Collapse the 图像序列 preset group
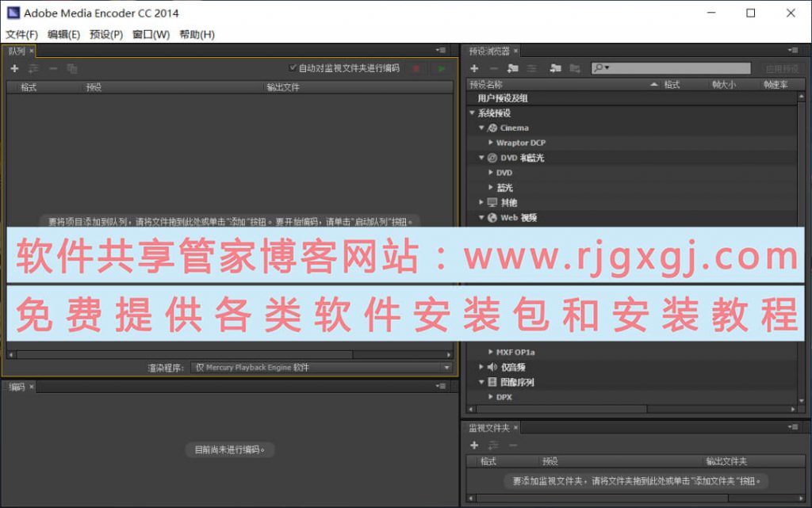Image resolution: width=812 pixels, height=508 pixels. pos(481,382)
